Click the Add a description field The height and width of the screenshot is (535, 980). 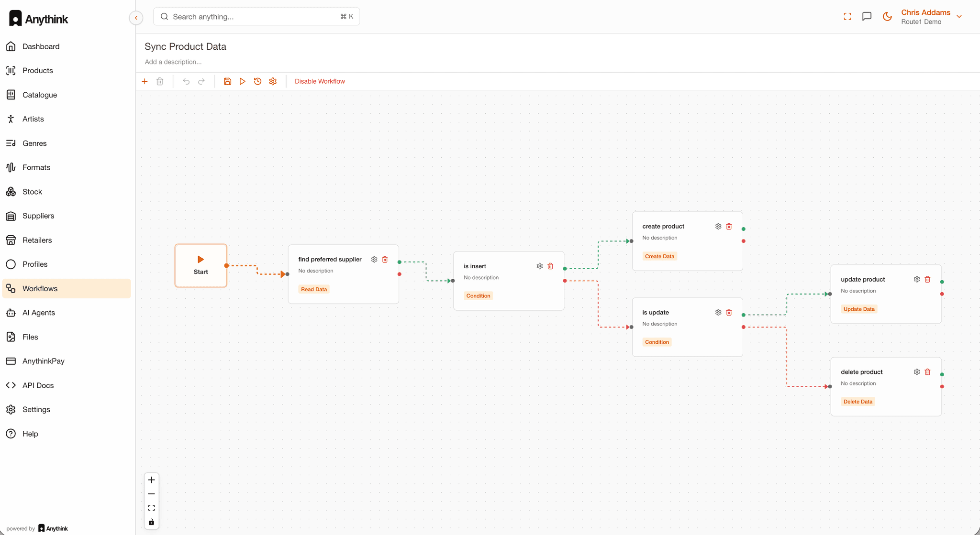173,62
